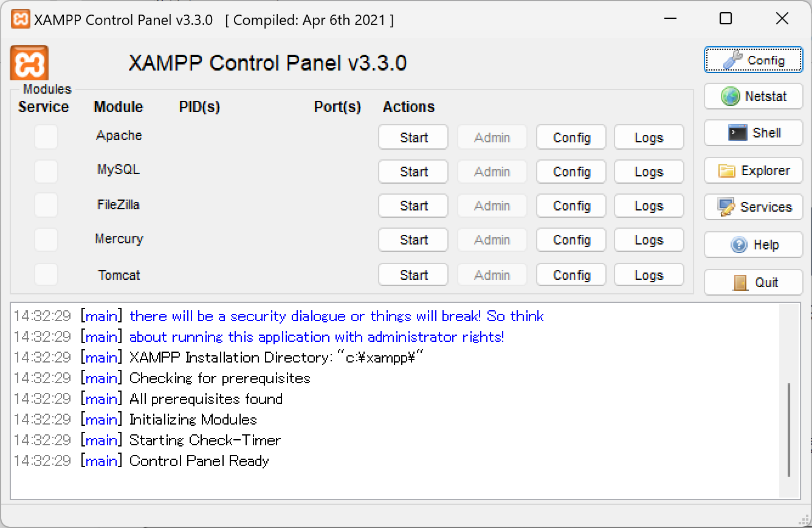Screen dimensions: 812x528
Task: Enable Apache as a Windows service
Action: click(x=46, y=137)
